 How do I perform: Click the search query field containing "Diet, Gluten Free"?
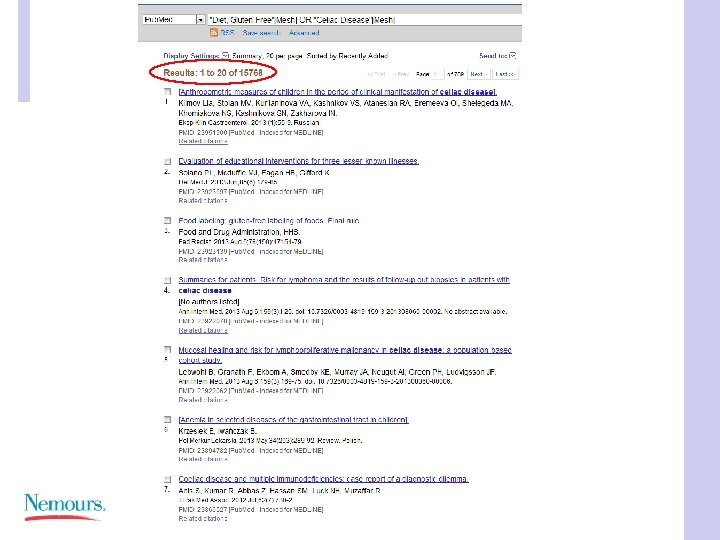pos(364,20)
